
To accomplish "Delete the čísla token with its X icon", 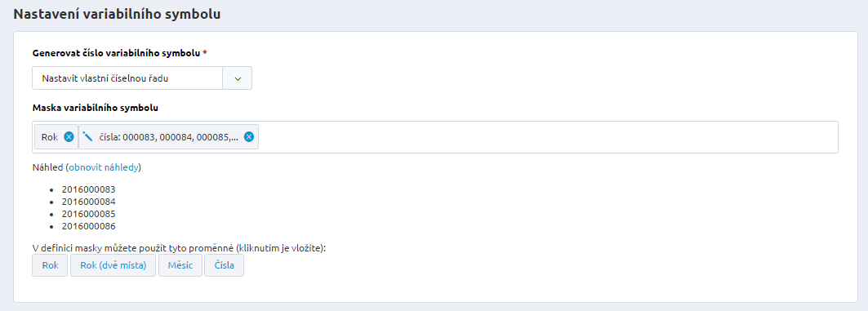I will point(249,136).
